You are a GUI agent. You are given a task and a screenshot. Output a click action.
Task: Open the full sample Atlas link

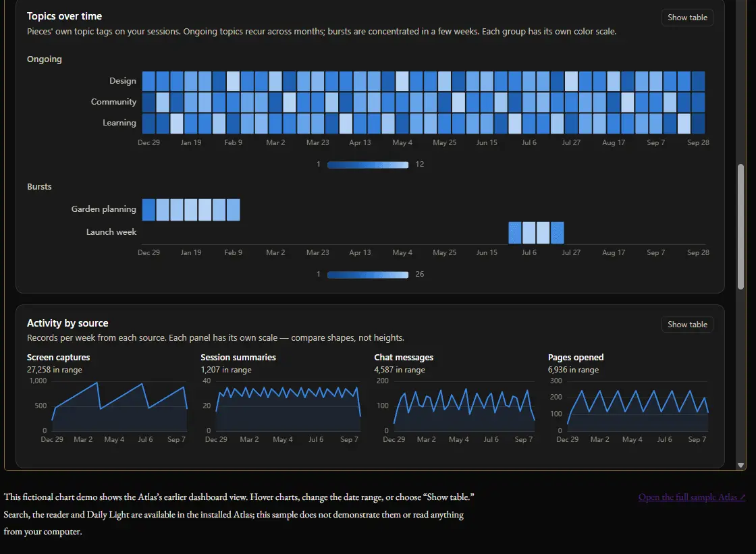(x=692, y=497)
